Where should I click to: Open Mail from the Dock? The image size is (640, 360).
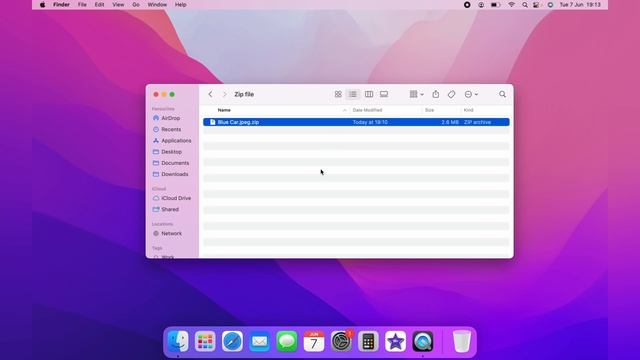click(x=260, y=341)
